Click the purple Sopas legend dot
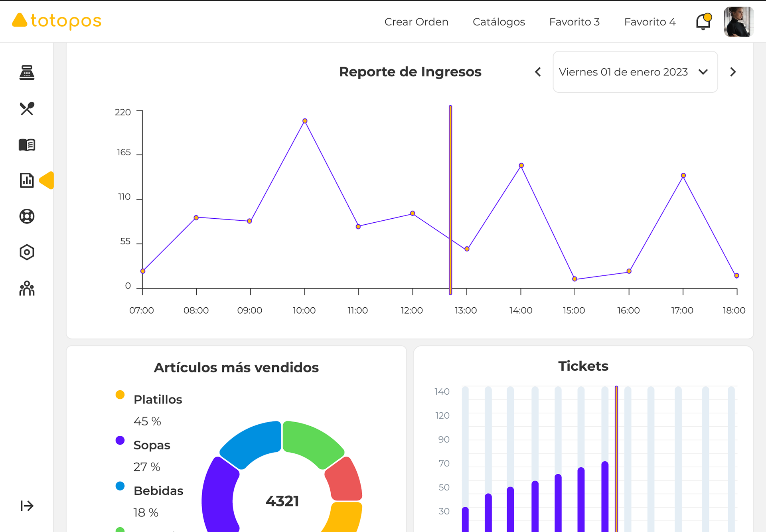Screen dimensions: 766x532 point(120,440)
